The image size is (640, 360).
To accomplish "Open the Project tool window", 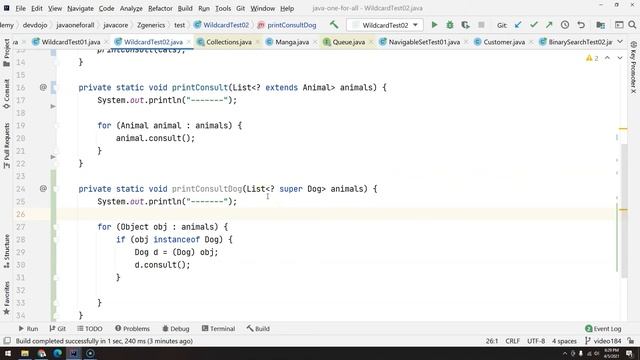I will click(x=7, y=52).
